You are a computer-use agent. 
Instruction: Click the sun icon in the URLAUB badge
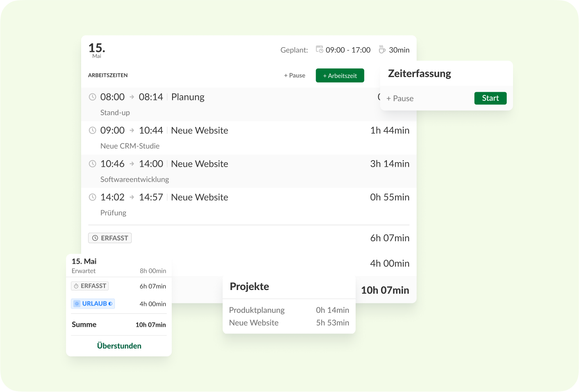coord(77,304)
